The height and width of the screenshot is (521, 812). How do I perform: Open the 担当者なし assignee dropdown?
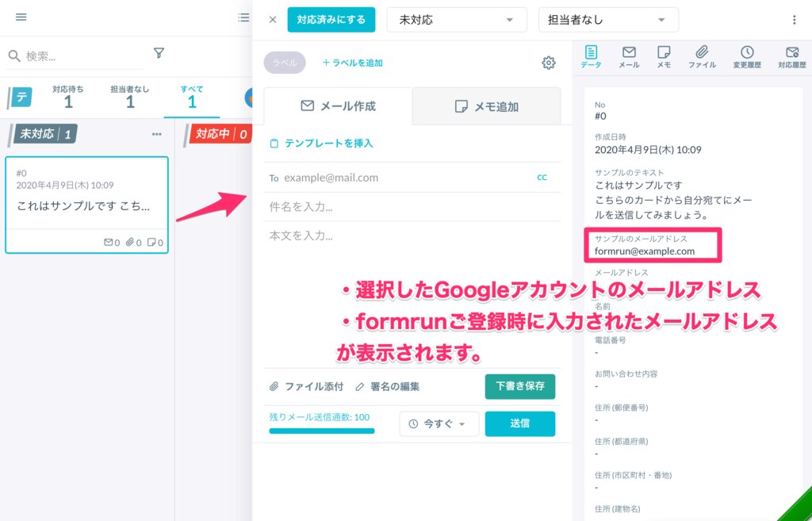[608, 20]
